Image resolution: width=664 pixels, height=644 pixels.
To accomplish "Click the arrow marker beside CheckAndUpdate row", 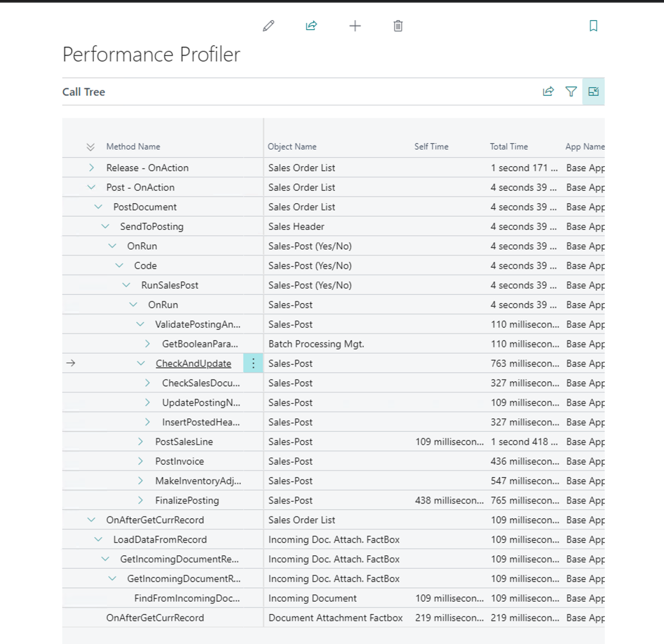I will [x=71, y=363].
